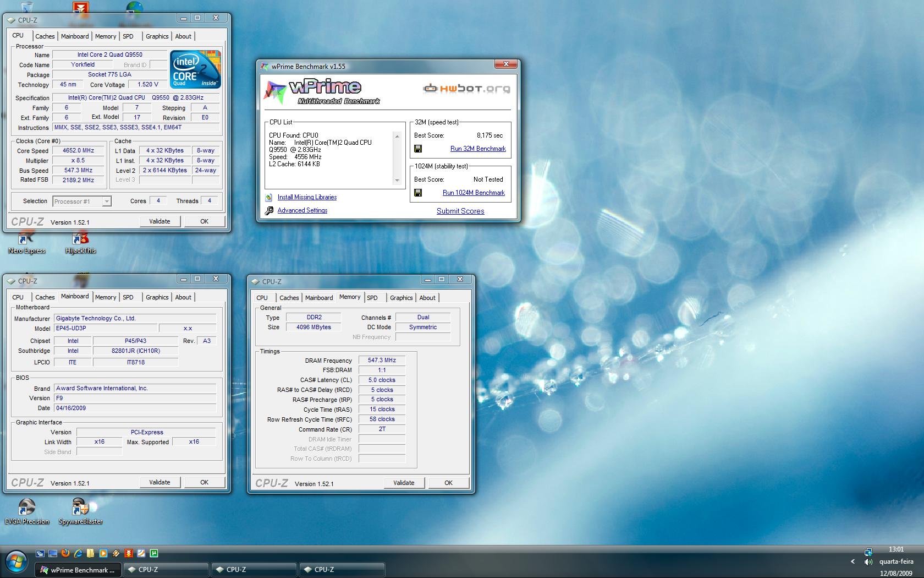Click Core Voltage value 1.520 V
The height and width of the screenshot is (578, 924).
tap(147, 85)
